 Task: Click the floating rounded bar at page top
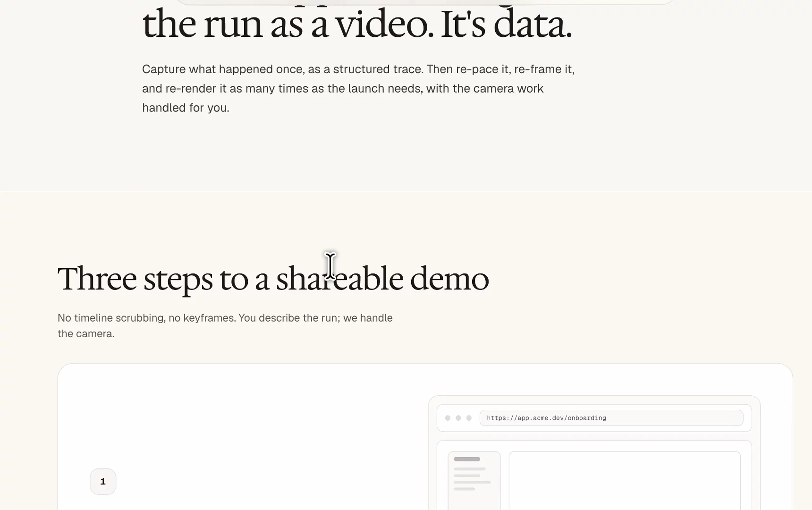click(x=425, y=2)
